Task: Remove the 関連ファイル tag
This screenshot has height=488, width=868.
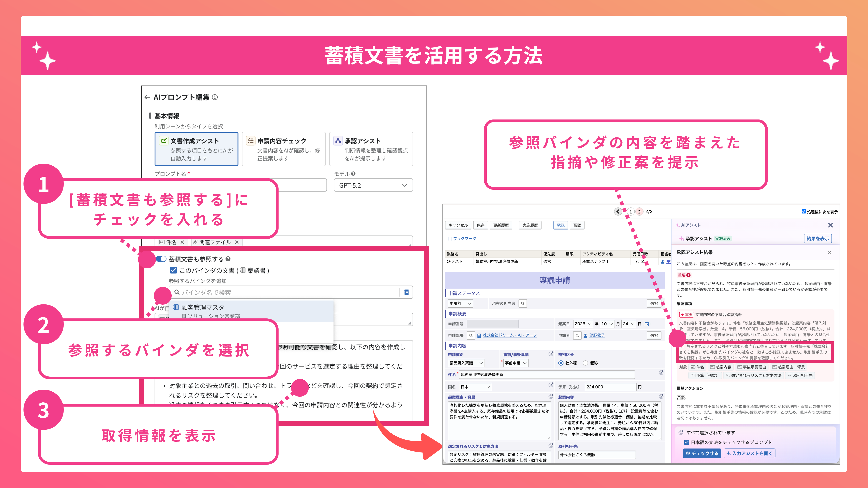Action: click(237, 242)
